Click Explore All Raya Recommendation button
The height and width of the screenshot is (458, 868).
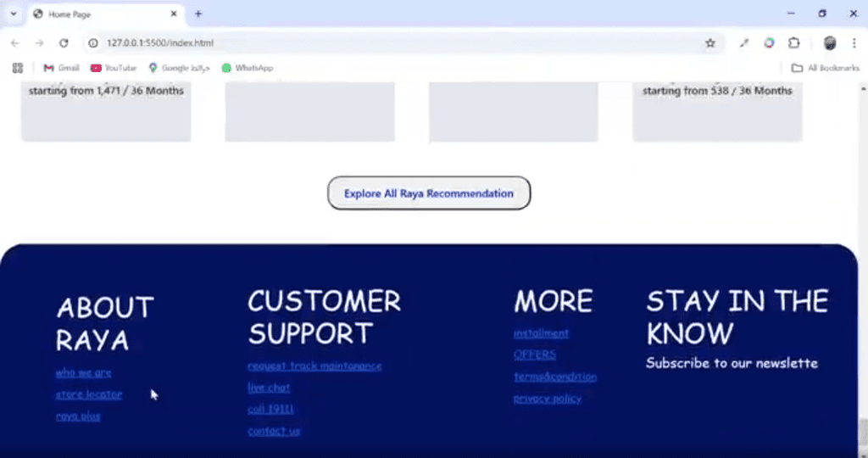(429, 193)
